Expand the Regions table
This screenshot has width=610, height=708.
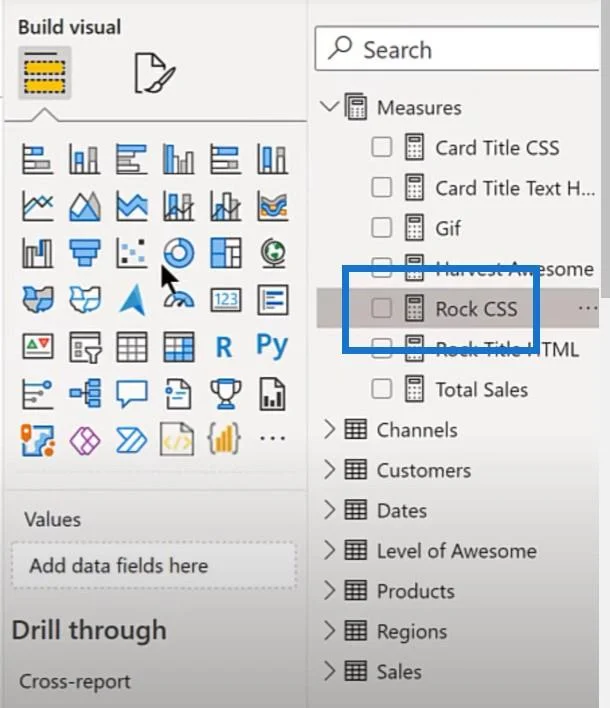330,631
